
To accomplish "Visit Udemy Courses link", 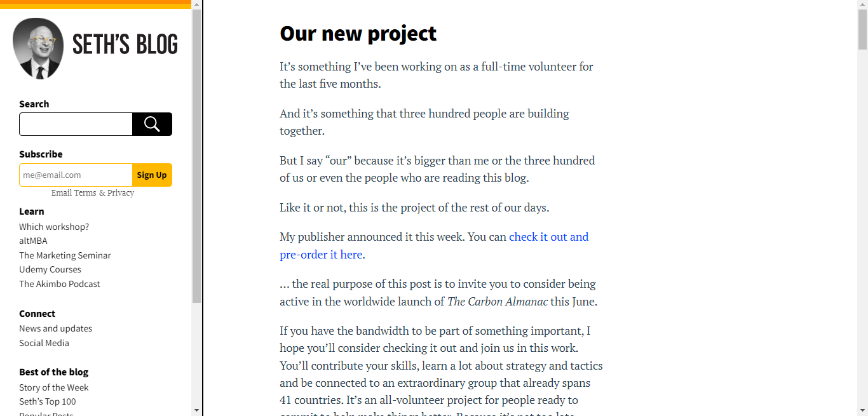I will pyautogui.click(x=50, y=269).
